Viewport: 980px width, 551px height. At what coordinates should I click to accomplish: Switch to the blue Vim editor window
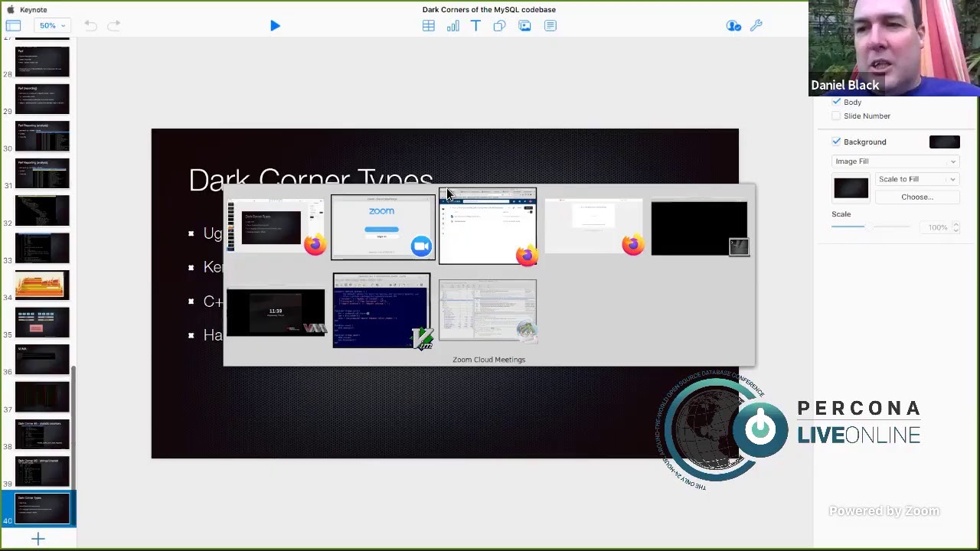click(382, 310)
